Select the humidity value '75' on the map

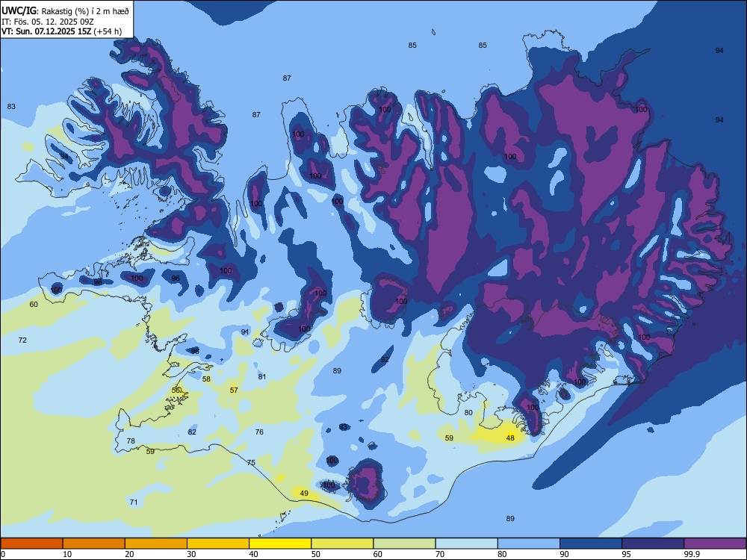[251, 462]
